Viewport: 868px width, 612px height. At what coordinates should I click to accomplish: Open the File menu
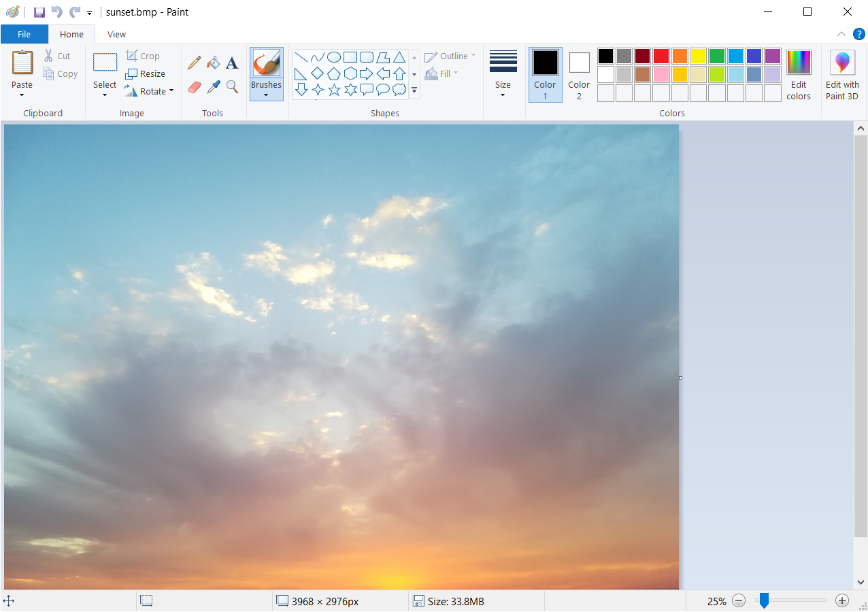point(24,34)
